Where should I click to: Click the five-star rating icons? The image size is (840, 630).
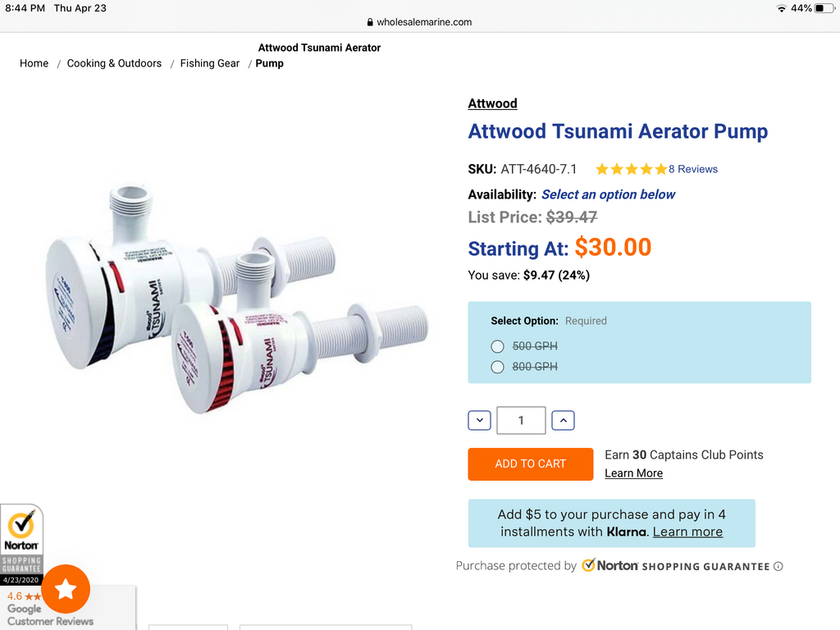631,169
